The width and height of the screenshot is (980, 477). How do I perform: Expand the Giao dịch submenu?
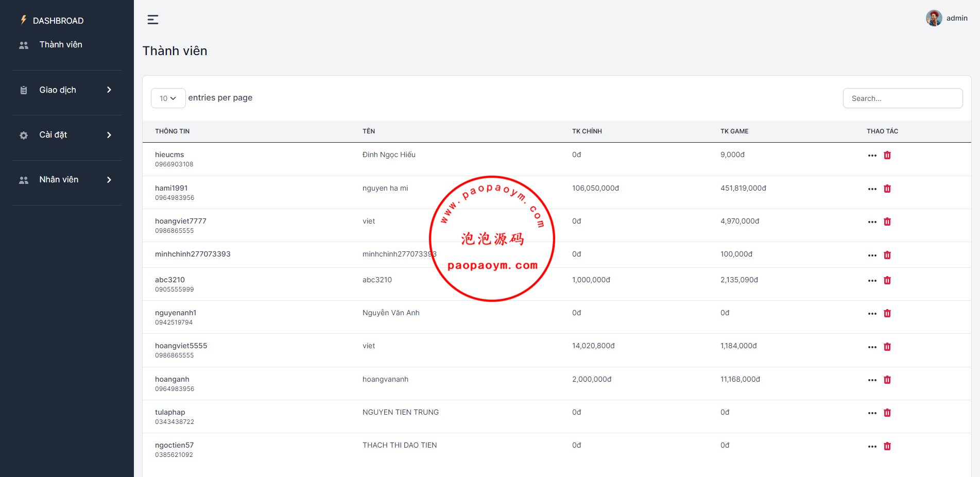pyautogui.click(x=66, y=90)
